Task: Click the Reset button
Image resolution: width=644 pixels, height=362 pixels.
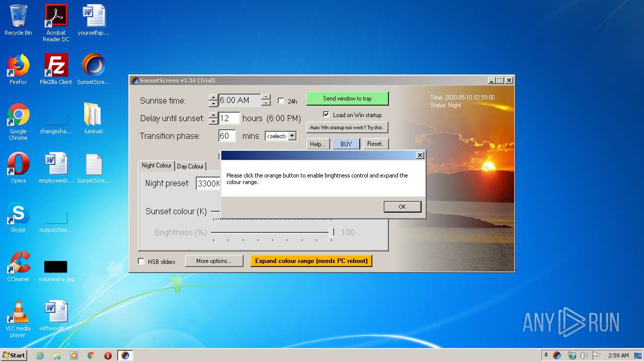Action: click(375, 144)
